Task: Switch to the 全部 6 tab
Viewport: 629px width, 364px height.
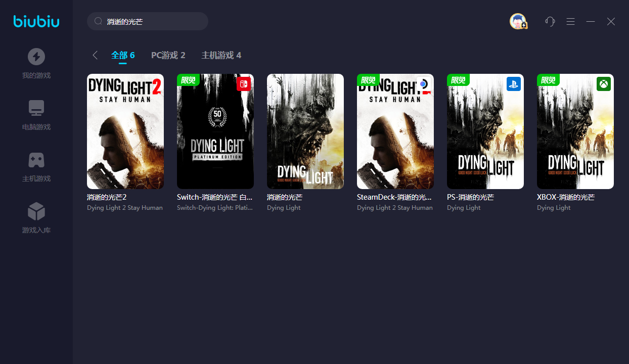Action: tap(123, 55)
